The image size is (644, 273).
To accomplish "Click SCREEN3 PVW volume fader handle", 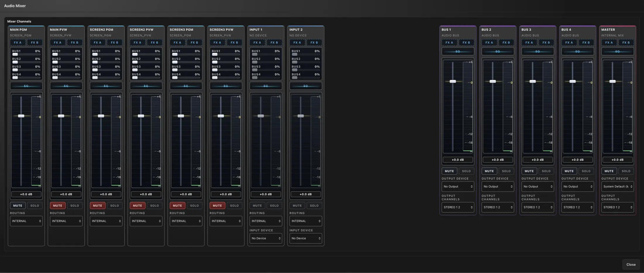I will click(x=221, y=116).
